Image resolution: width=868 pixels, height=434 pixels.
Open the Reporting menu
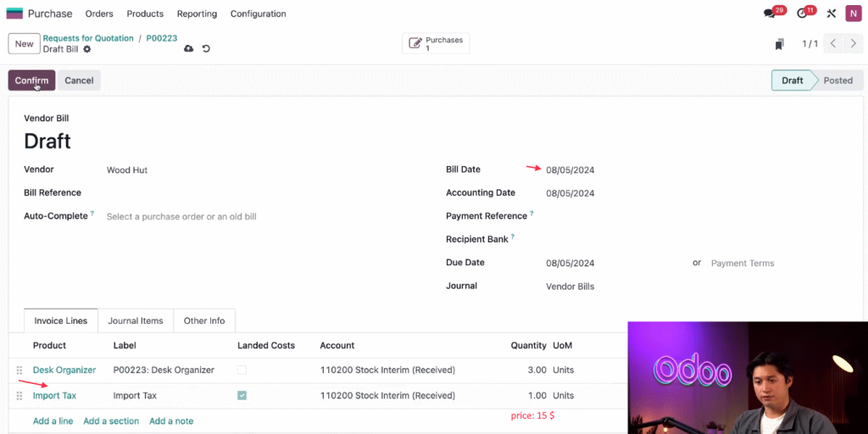[x=197, y=14]
